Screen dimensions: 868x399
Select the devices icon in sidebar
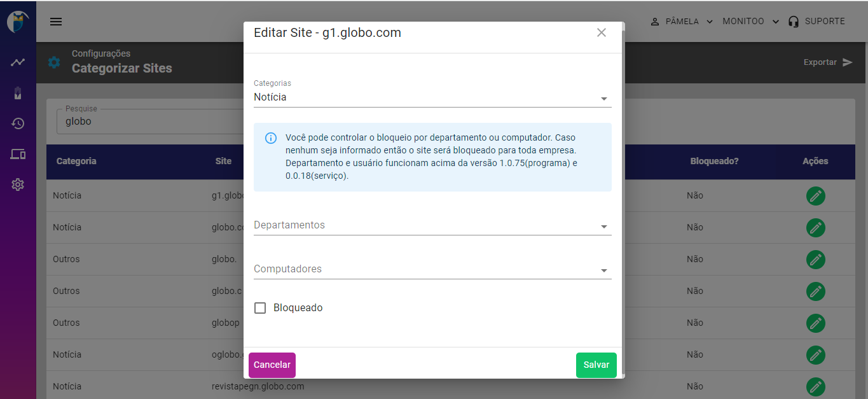tap(17, 154)
